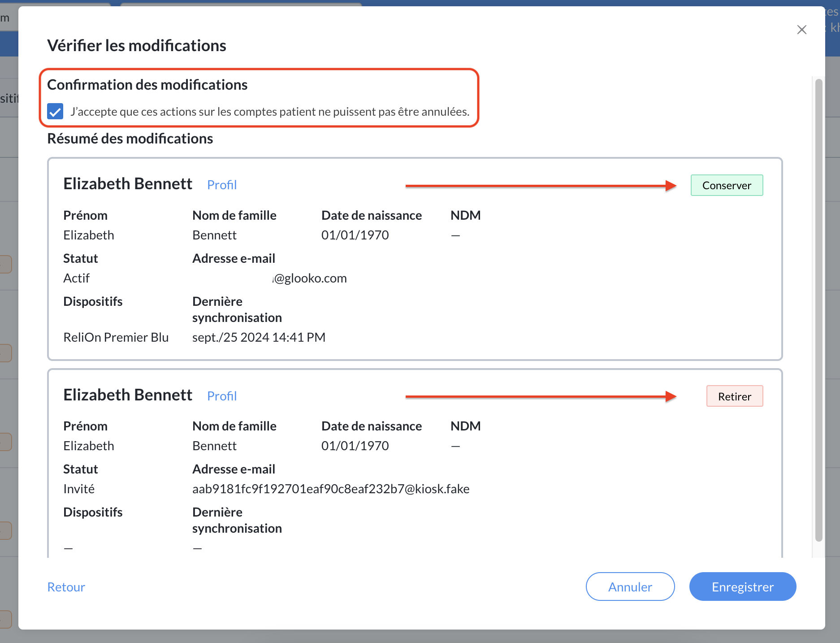Click the Vérifier les modifications title
The width and height of the screenshot is (840, 643).
pos(137,46)
